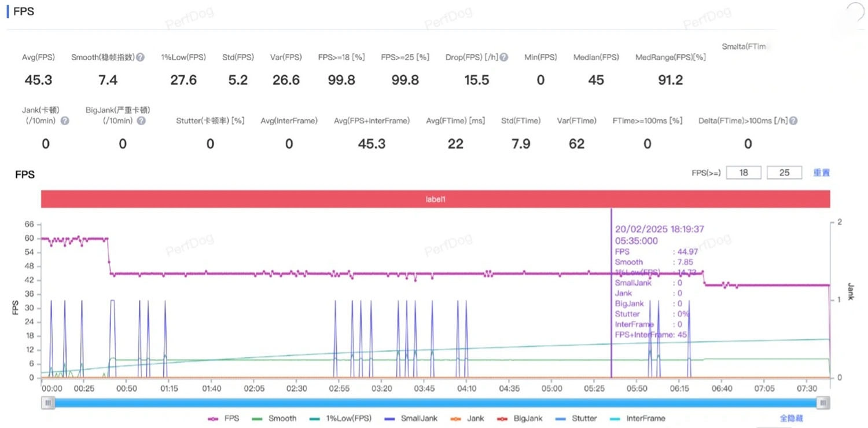
Task: Click Smooth index value 7.4
Action: [108, 80]
